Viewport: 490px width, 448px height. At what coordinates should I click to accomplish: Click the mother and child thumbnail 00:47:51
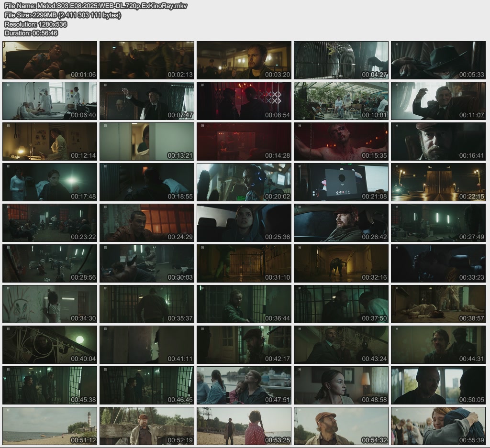[x=244, y=385]
